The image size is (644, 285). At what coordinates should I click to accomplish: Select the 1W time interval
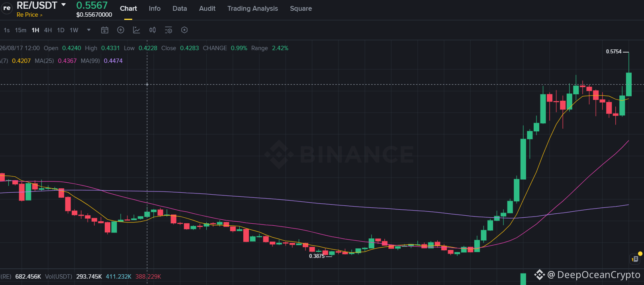[x=74, y=30]
